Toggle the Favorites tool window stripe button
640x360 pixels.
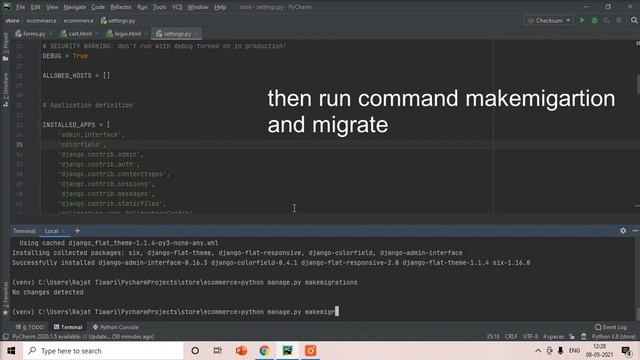click(5, 299)
